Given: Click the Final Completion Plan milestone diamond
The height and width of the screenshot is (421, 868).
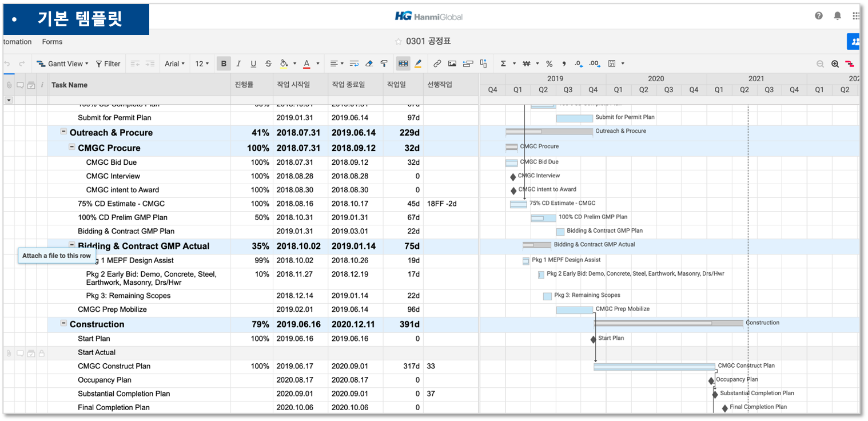Looking at the screenshot, I should tap(724, 408).
